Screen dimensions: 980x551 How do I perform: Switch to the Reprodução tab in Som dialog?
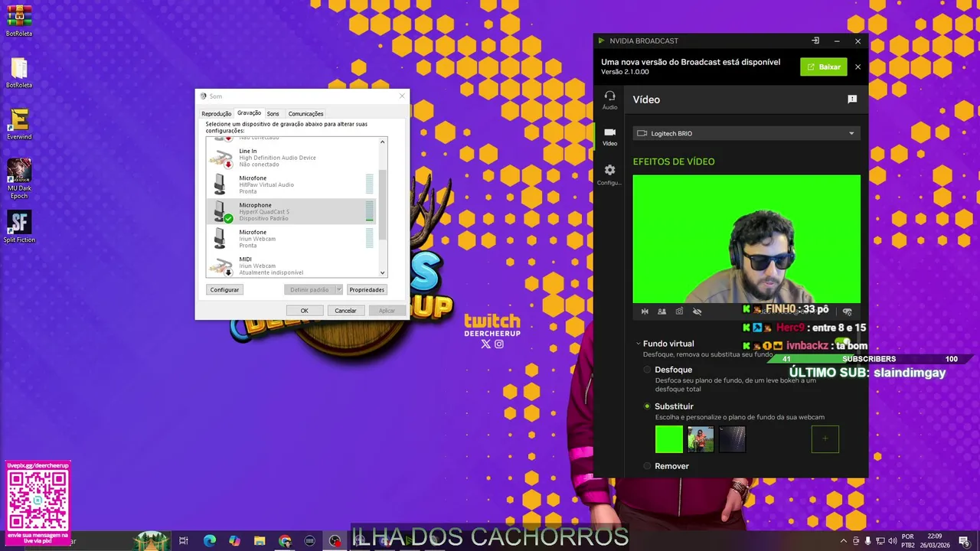pos(216,113)
